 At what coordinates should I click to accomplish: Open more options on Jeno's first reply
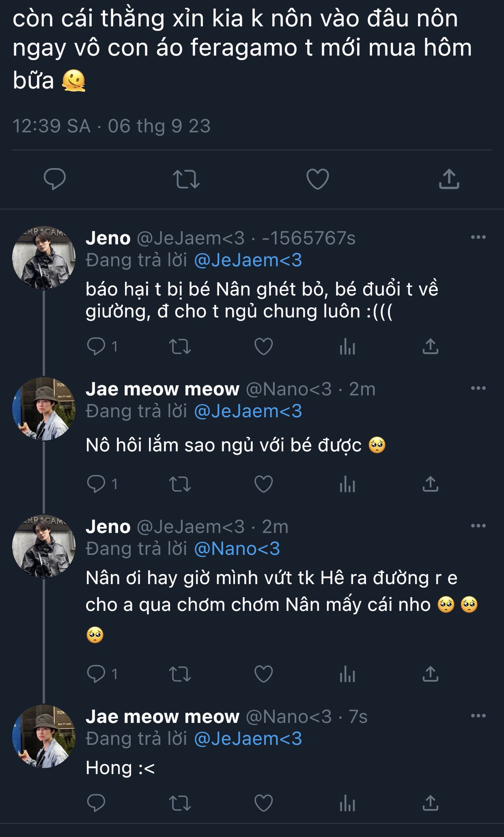[478, 237]
